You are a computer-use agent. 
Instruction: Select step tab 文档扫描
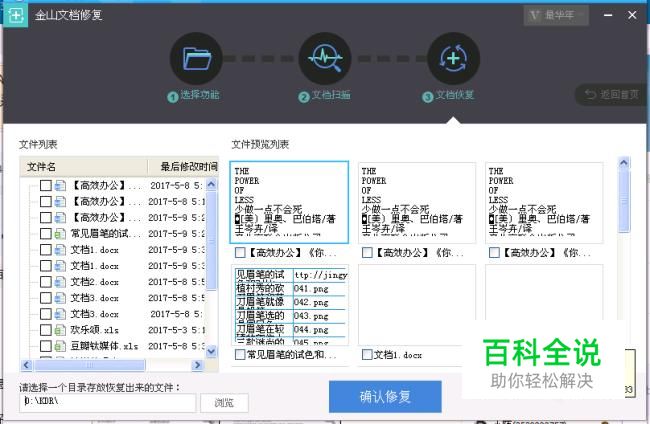325,96
